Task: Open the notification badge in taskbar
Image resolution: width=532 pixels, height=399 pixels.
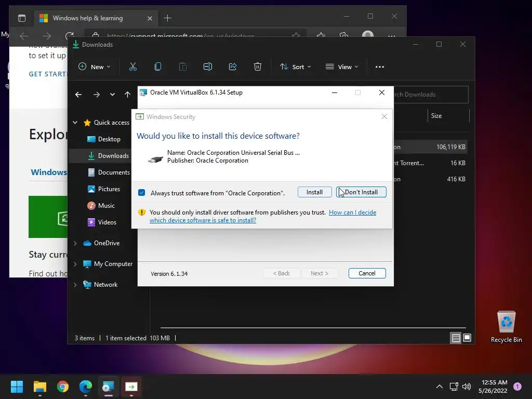Action: tap(517, 387)
